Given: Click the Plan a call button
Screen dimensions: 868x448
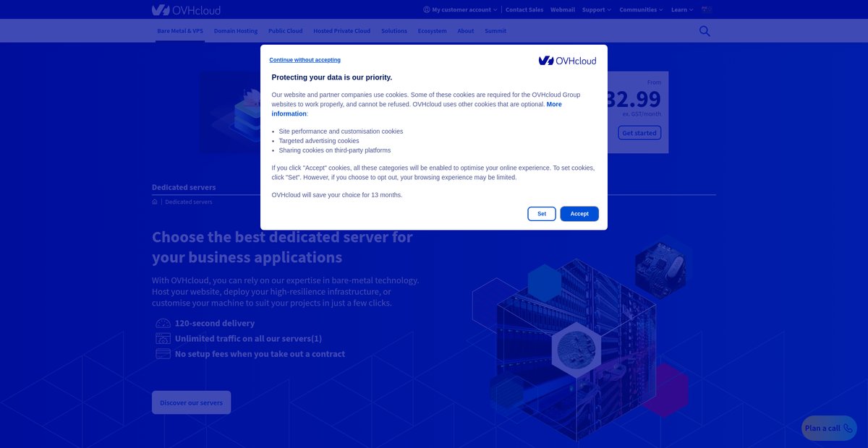Looking at the screenshot, I should point(829,428).
